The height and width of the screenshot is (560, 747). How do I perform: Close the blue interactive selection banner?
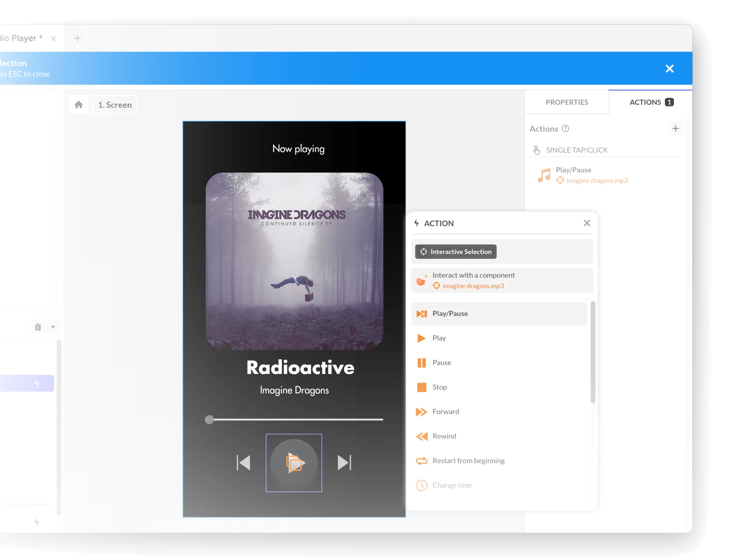[x=669, y=68]
